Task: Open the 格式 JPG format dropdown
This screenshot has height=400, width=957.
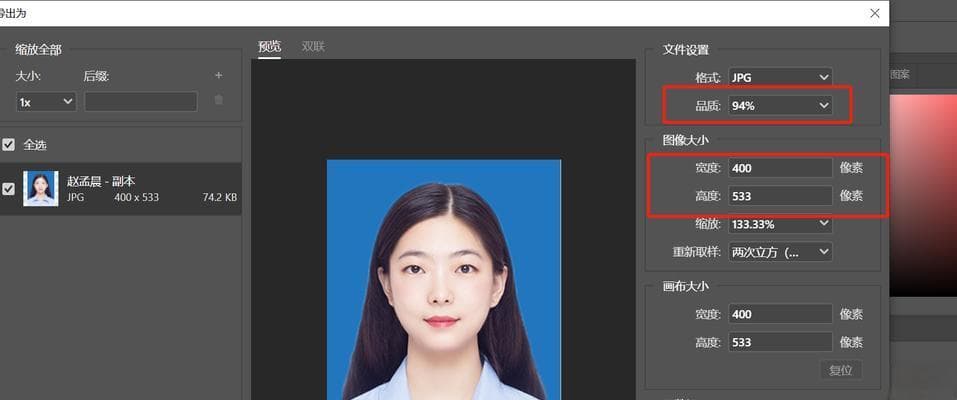Action: (781, 78)
